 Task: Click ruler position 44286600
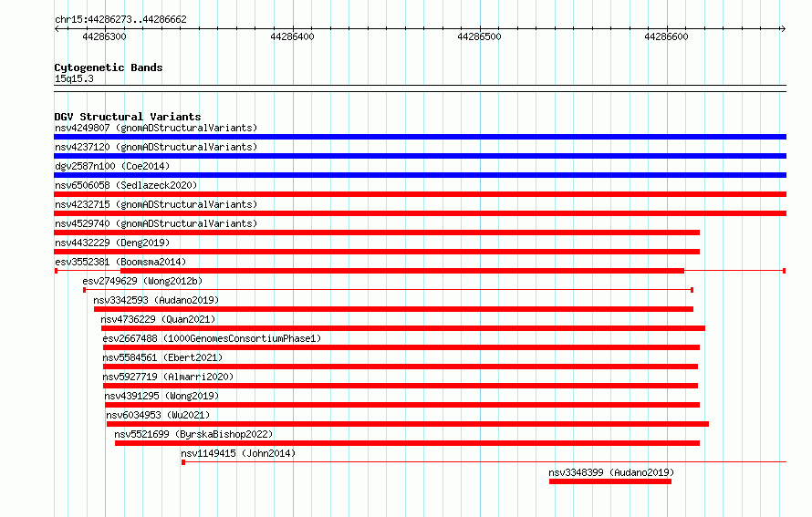click(667, 36)
